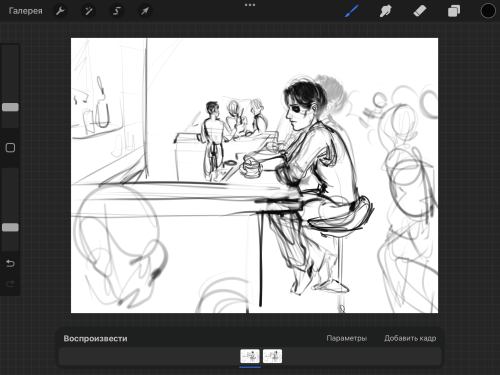This screenshot has width=500, height=375.
Task: Click the three-dot menu at top center
Action: coord(250,5)
